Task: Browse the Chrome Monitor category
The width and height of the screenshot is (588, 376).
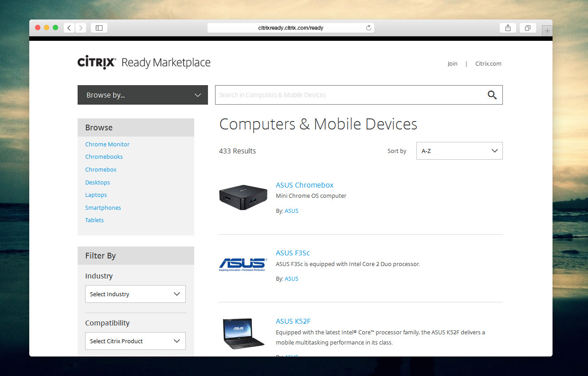Action: coord(107,145)
